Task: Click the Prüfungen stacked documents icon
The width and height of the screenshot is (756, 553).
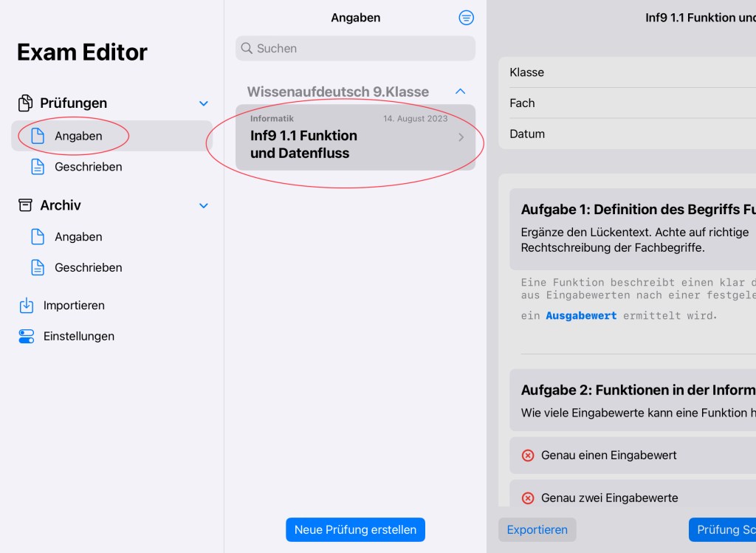Action: tap(26, 103)
